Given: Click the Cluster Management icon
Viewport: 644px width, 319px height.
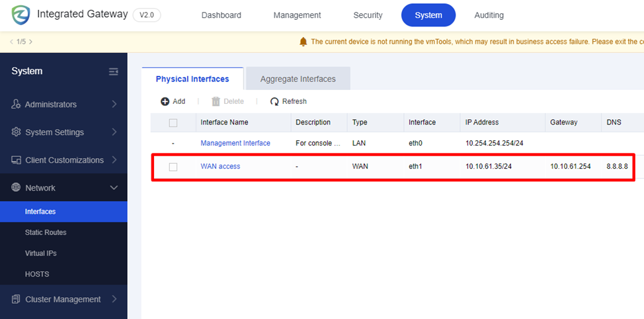Looking at the screenshot, I should [17, 299].
